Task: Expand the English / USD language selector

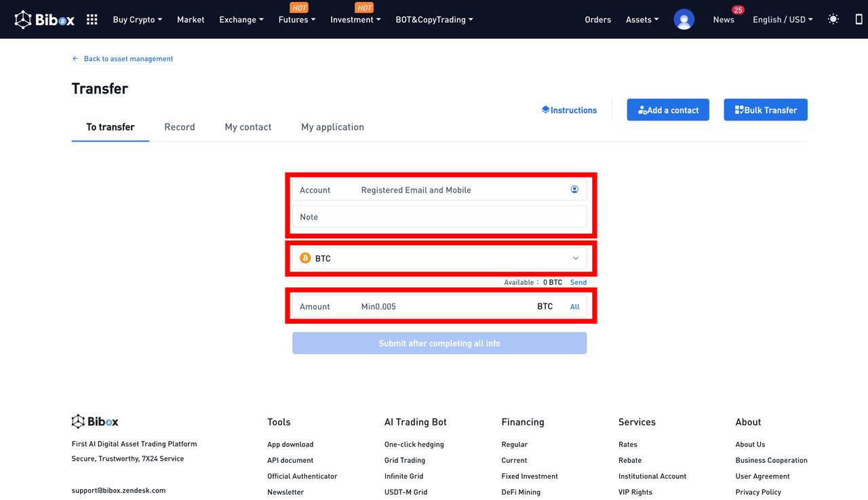Action: coord(782,20)
